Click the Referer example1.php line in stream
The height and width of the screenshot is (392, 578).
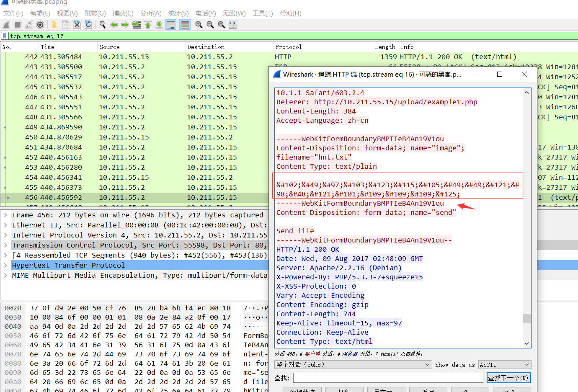tap(377, 102)
